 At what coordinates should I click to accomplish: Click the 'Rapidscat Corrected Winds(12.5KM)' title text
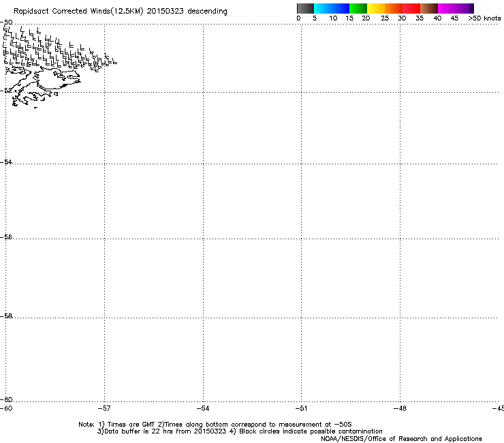tap(78, 12)
